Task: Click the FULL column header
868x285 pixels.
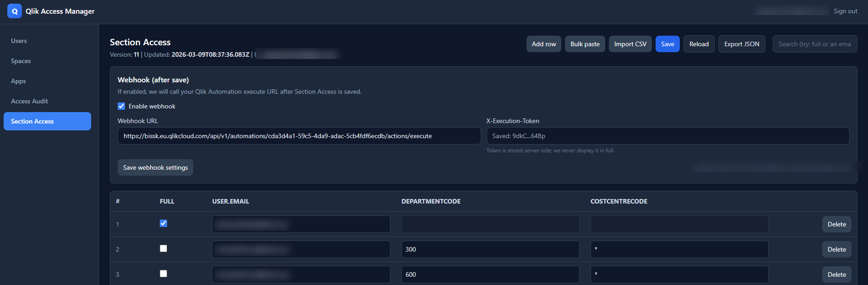Action: tap(167, 201)
